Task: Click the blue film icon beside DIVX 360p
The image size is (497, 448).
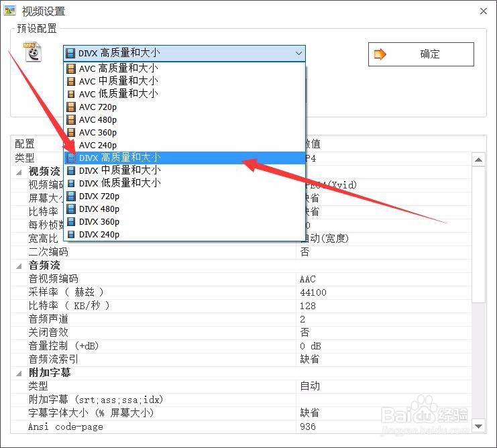Action: (x=71, y=222)
